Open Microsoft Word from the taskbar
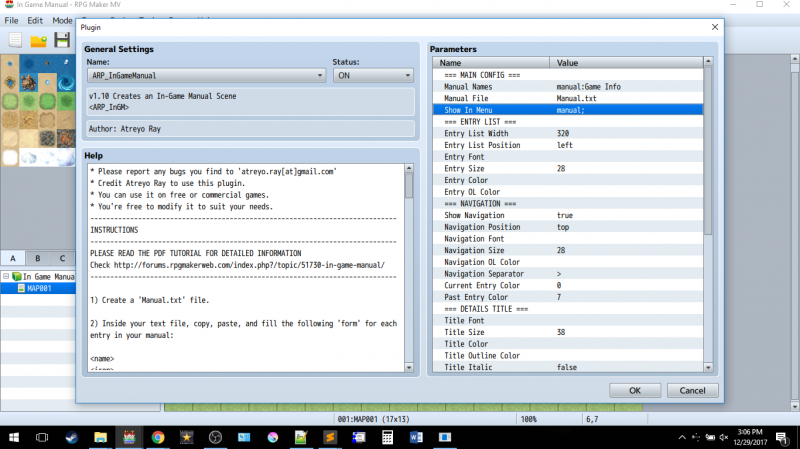 416,437
